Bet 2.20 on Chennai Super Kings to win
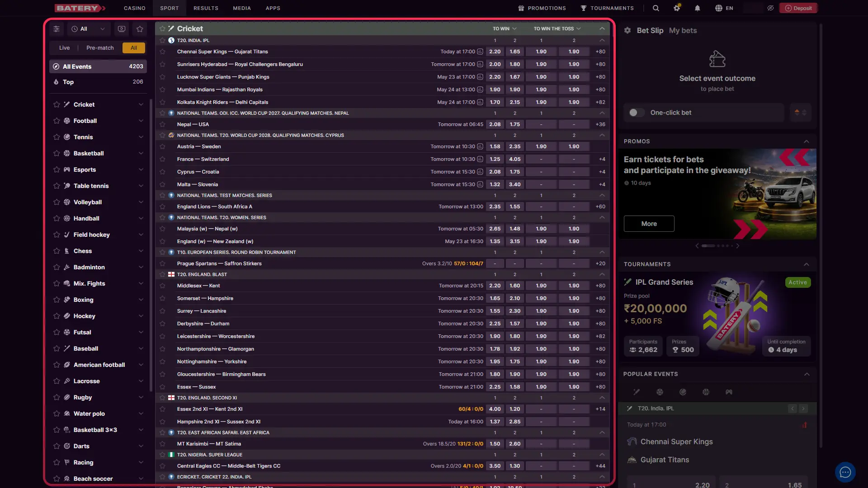The image size is (868, 488). [495, 52]
